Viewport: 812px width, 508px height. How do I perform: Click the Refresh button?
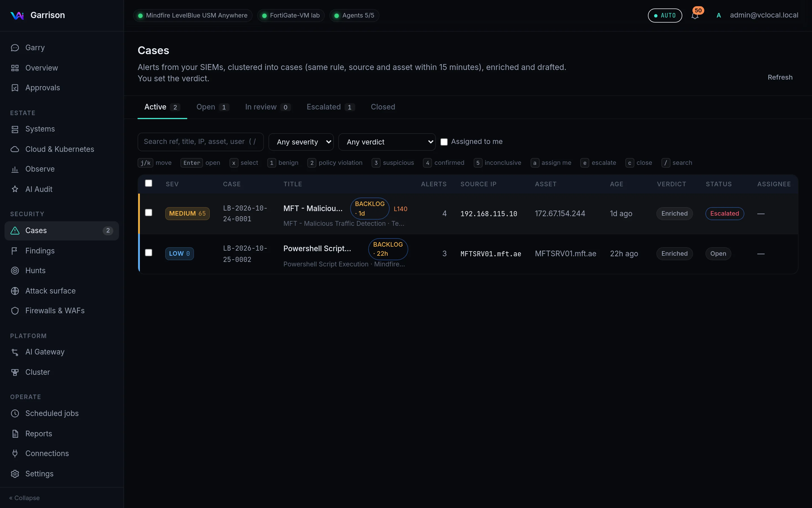780,77
